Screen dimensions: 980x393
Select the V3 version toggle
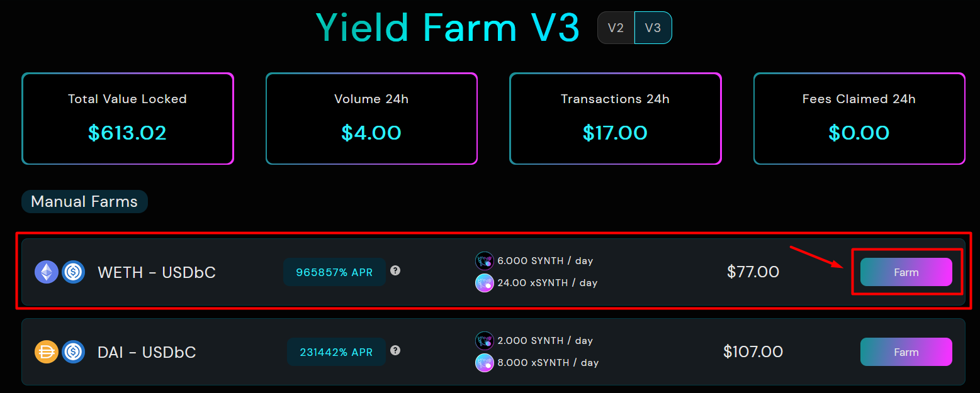(653, 28)
